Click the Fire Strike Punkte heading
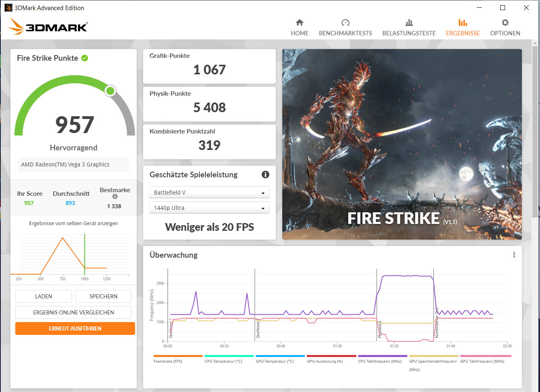Screen dimensions: 540x392 pyautogui.click(x=47, y=58)
